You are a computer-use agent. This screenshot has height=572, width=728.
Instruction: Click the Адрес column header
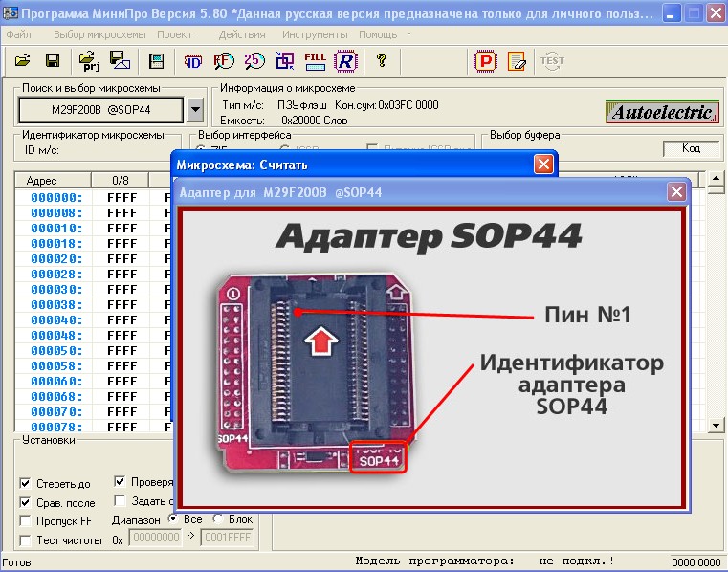[x=53, y=180]
